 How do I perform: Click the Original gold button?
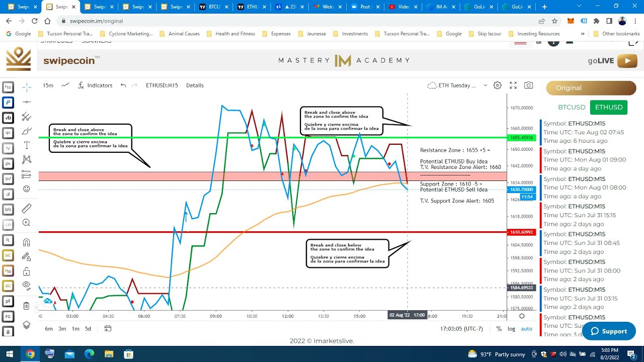coord(591,88)
